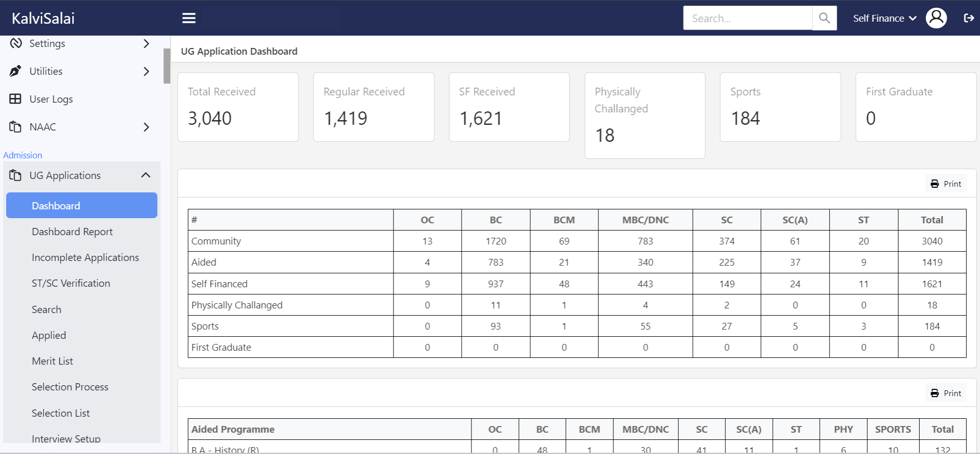Click the Self Financed total value 1621
Image resolution: width=980 pixels, height=459 pixels.
click(932, 284)
